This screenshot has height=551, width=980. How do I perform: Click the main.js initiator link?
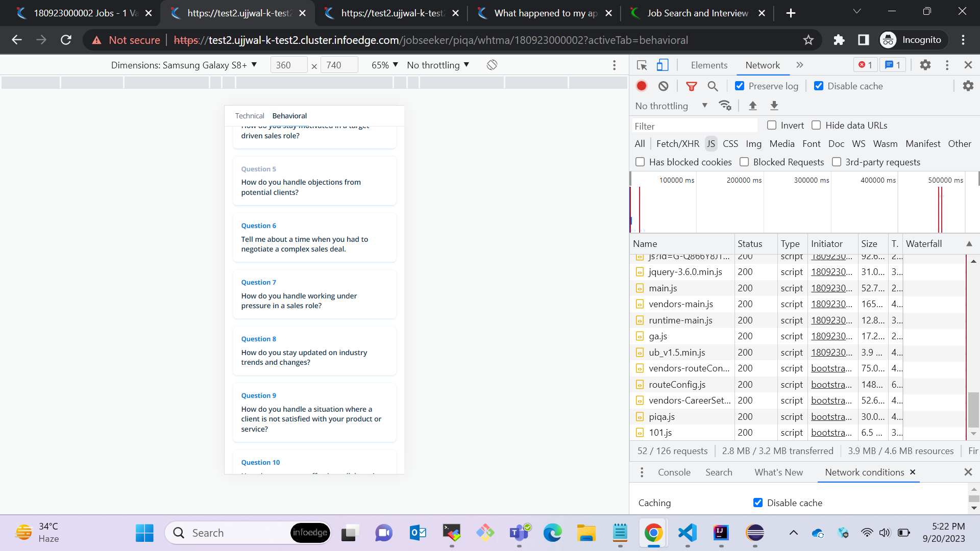(831, 288)
